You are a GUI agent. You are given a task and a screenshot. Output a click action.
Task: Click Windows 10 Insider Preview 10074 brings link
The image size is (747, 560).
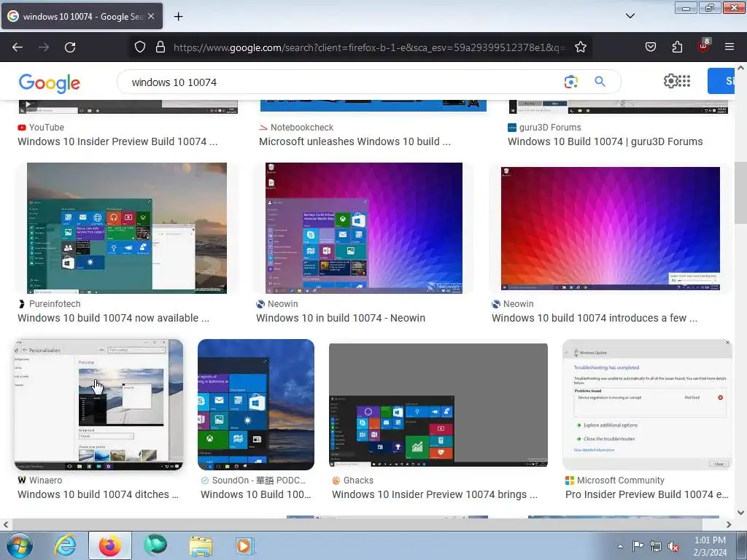tap(435, 494)
